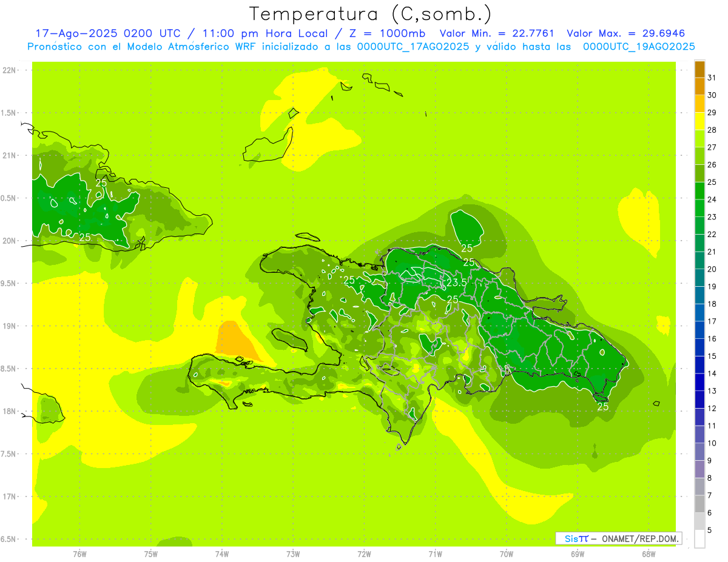Screen dimensions: 728x562
Task: Click the legend swatch between 29 and 30
Action: [699, 104]
